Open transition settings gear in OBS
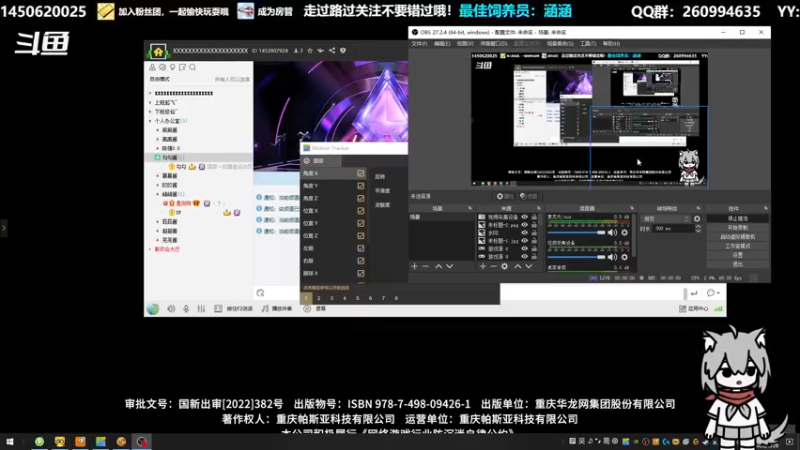This screenshot has height=450, width=800. (x=697, y=219)
